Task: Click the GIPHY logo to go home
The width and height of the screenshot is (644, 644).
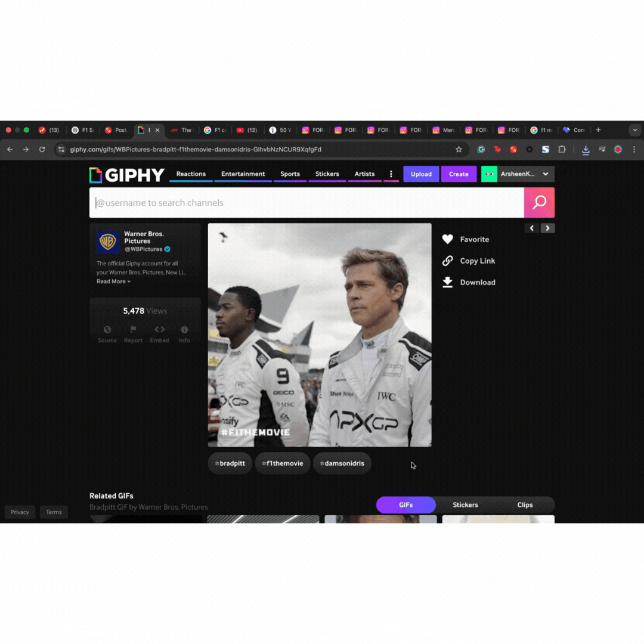Action: point(126,174)
